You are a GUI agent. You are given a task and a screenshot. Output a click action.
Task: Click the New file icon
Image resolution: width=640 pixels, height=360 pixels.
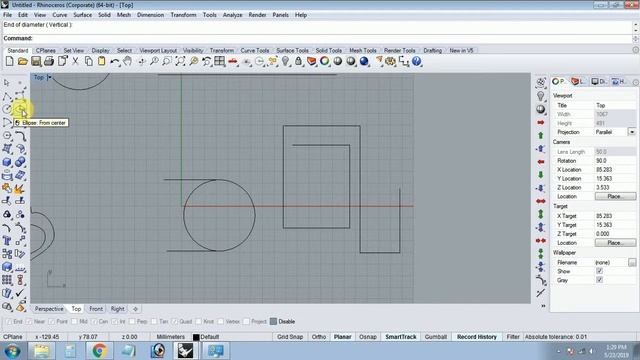click(9, 62)
